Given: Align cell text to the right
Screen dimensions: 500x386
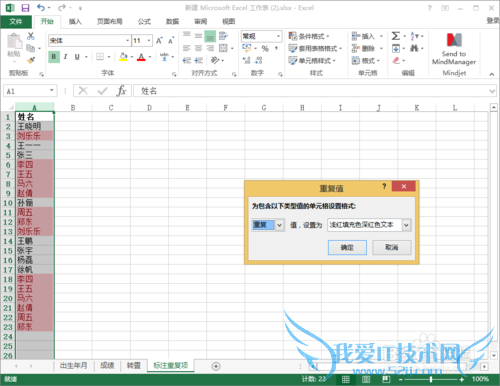Looking at the screenshot, I should (x=210, y=48).
